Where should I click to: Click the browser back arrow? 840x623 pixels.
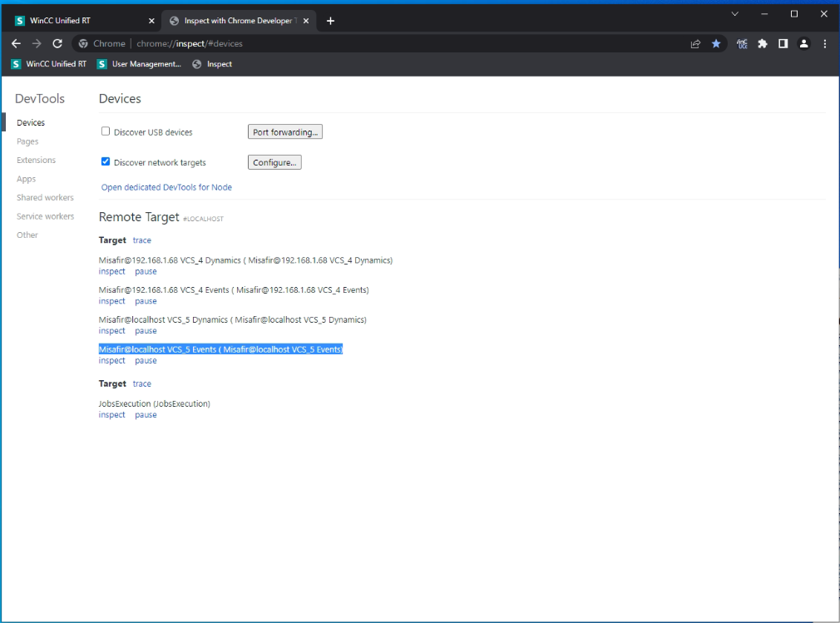click(16, 44)
